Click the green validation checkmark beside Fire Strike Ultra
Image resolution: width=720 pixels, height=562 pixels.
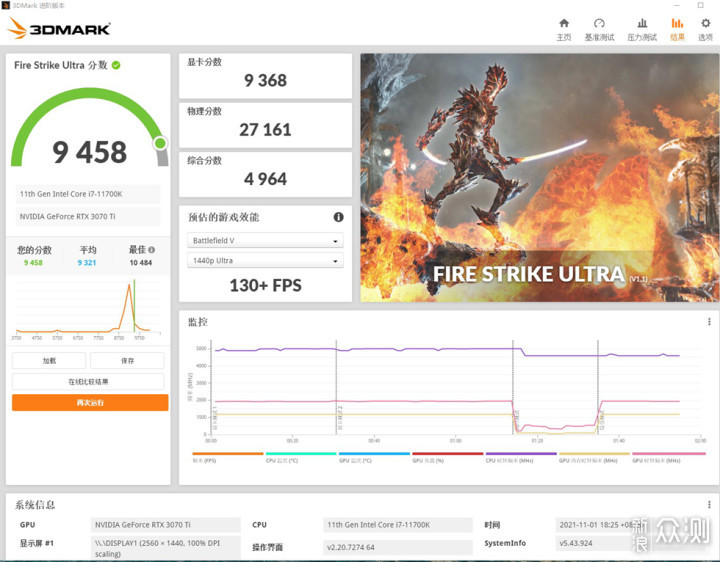(x=116, y=65)
